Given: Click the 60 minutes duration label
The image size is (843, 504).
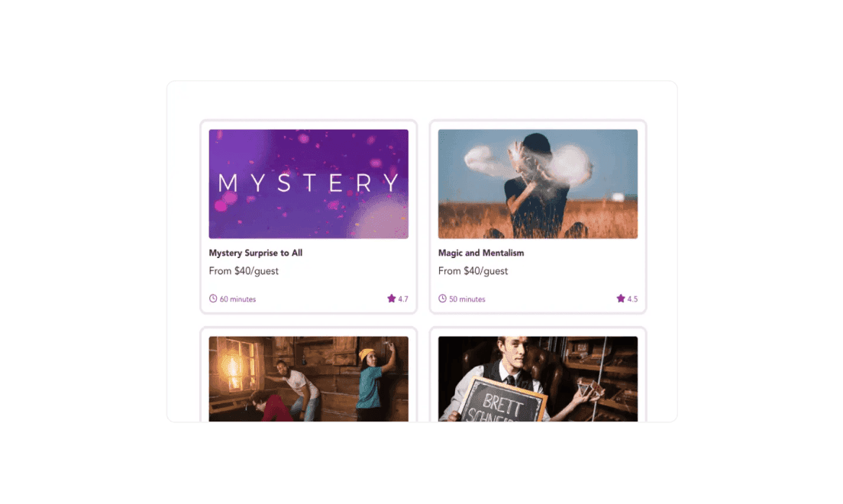Looking at the screenshot, I should [237, 299].
